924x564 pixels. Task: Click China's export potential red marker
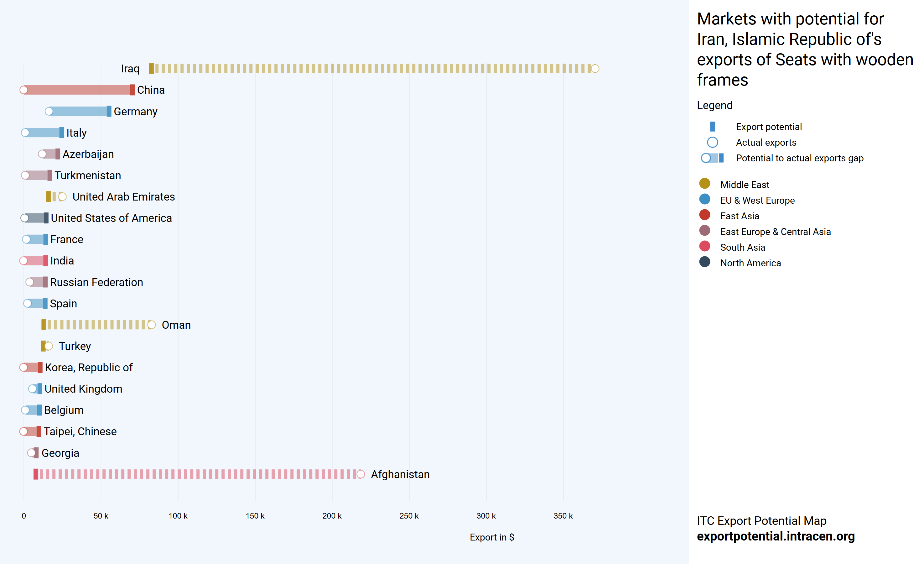pyautogui.click(x=132, y=90)
